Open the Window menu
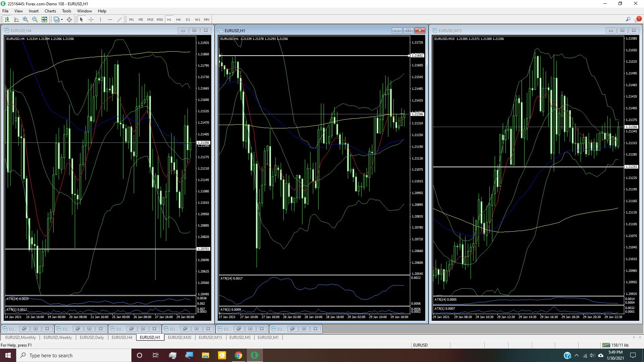Image resolution: width=644 pixels, height=362 pixels. (x=85, y=11)
